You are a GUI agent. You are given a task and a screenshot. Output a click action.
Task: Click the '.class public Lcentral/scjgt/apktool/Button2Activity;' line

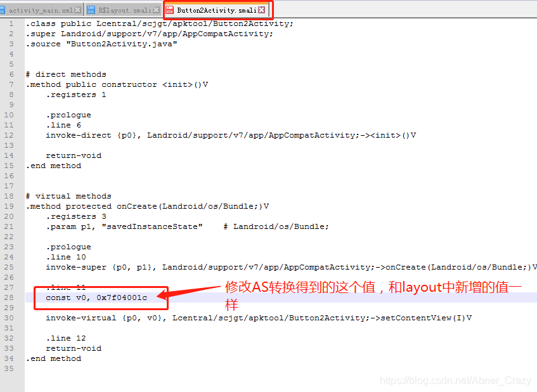pyautogui.click(x=160, y=23)
